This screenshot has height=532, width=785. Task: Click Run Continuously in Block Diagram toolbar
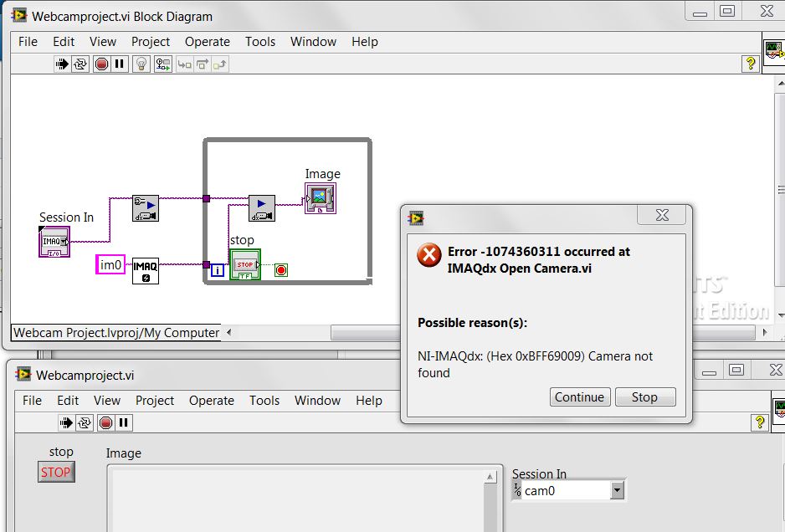pos(80,64)
